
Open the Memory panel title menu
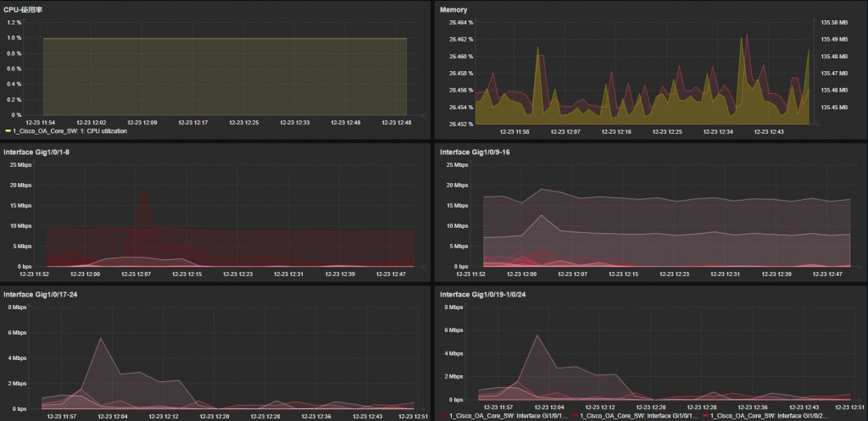click(x=453, y=9)
